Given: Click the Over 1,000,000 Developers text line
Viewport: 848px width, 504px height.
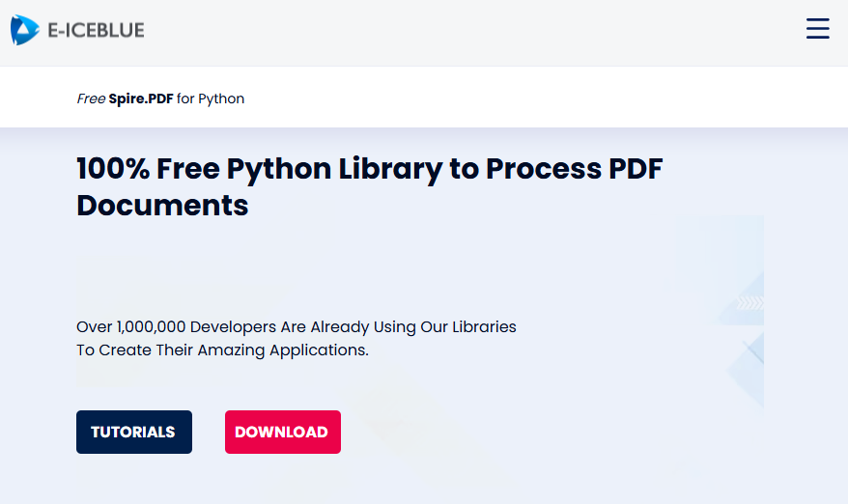Looking at the screenshot, I should pyautogui.click(x=297, y=327).
